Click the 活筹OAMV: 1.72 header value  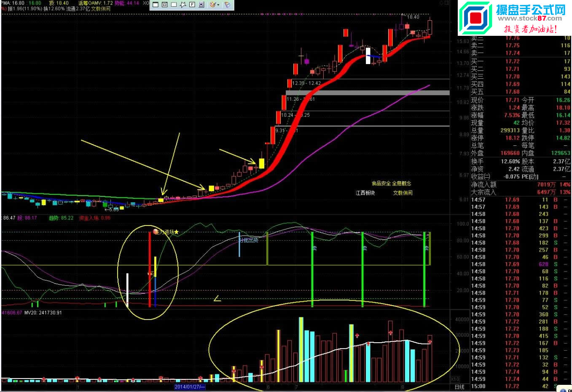pos(95,3)
